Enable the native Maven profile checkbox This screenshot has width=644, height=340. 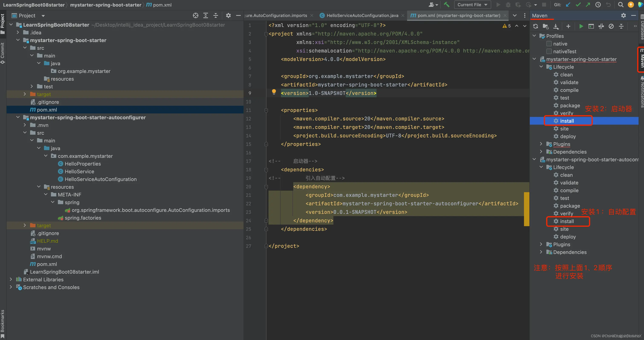coord(549,44)
